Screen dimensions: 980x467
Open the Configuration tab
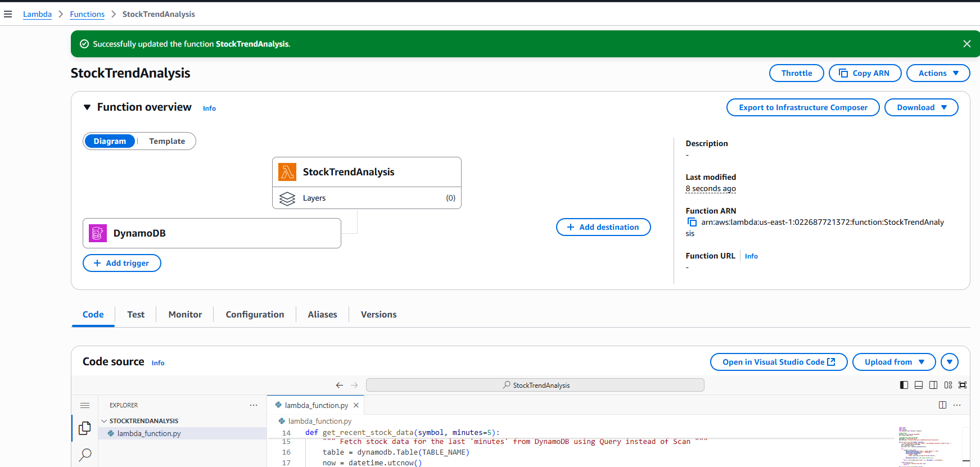pyautogui.click(x=255, y=315)
